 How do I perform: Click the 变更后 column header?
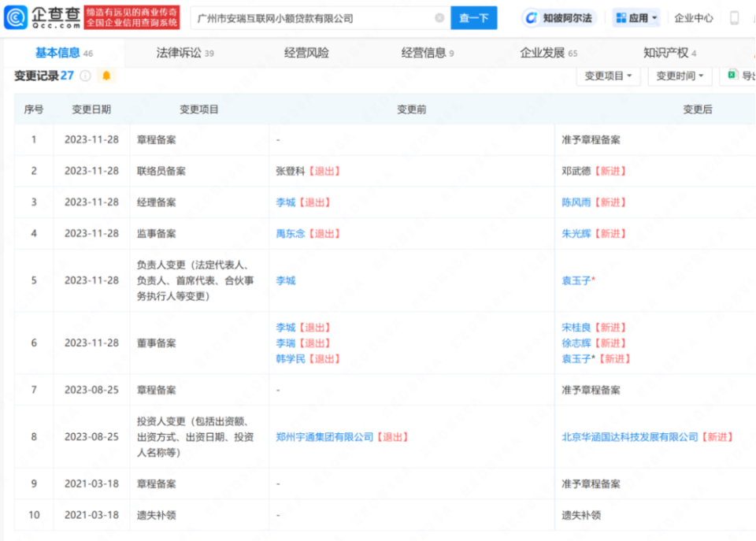pos(697,109)
